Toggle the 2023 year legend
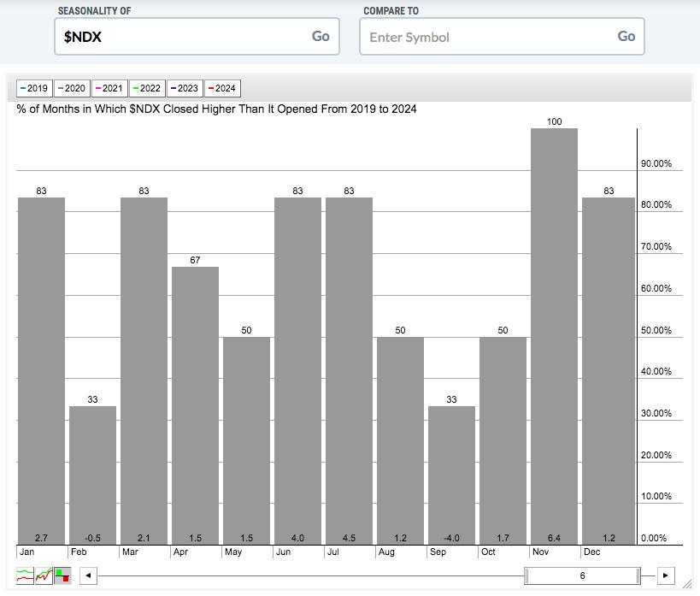Viewport: 700px width, 596px height. [x=185, y=88]
